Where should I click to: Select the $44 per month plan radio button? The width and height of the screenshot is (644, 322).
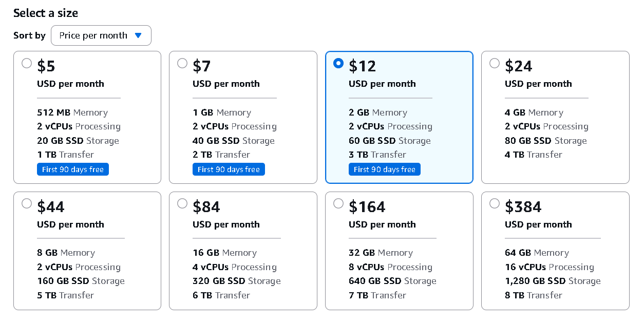(27, 203)
